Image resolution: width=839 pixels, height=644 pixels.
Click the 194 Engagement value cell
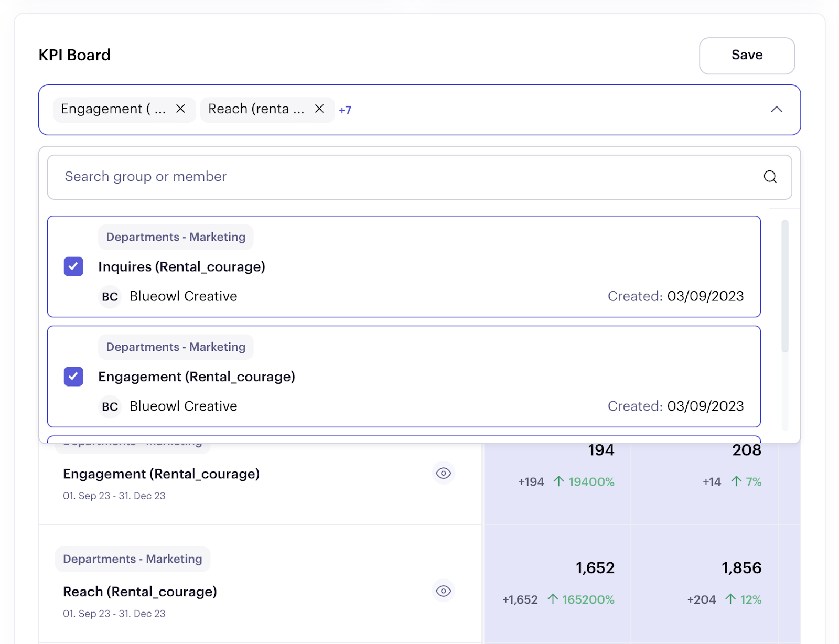coord(601,450)
